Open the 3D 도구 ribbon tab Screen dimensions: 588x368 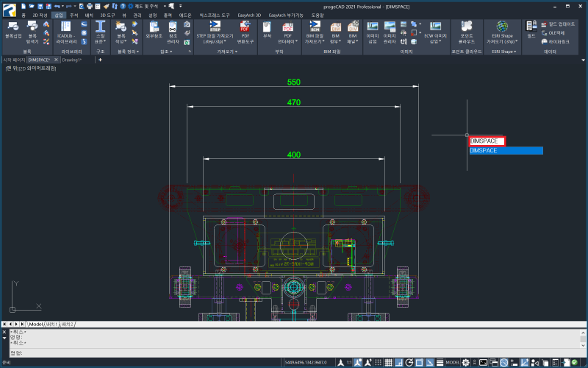coord(107,15)
